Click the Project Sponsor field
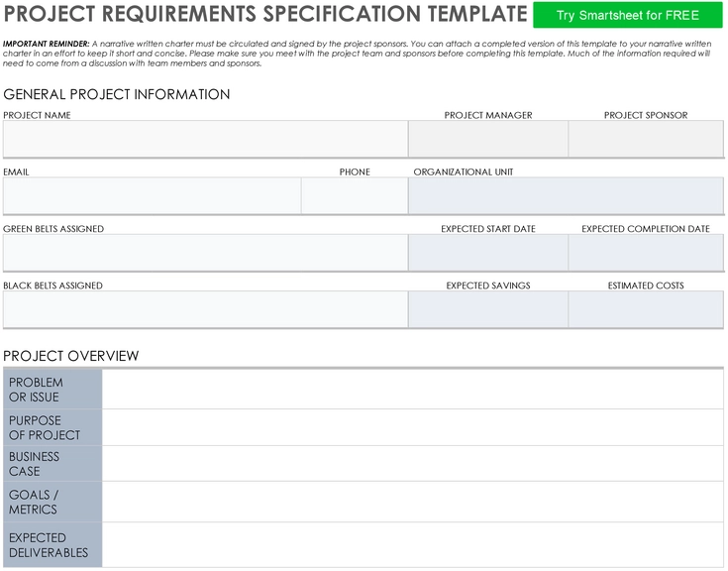Screen dimensions: 728x571 646,139
